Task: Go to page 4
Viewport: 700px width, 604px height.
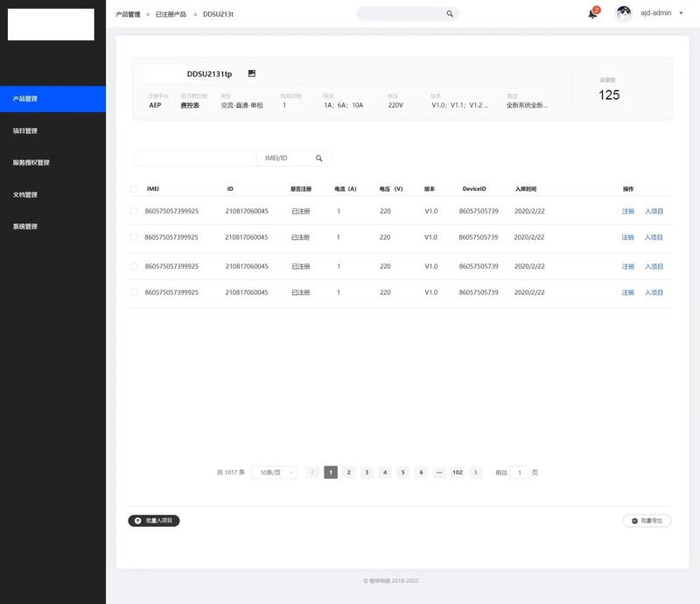Action: (x=385, y=472)
